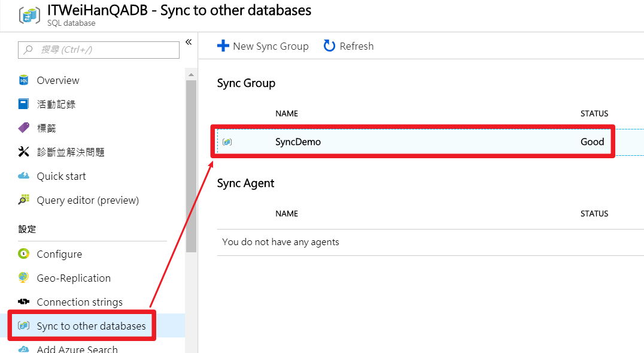Click the 'SQL database' subtitle under the title

(71, 23)
